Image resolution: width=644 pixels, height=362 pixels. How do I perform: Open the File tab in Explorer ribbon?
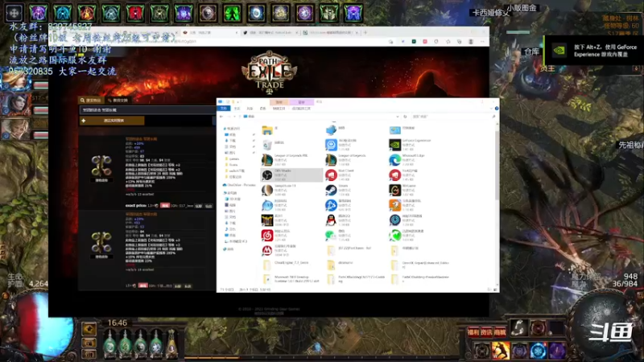click(224, 109)
